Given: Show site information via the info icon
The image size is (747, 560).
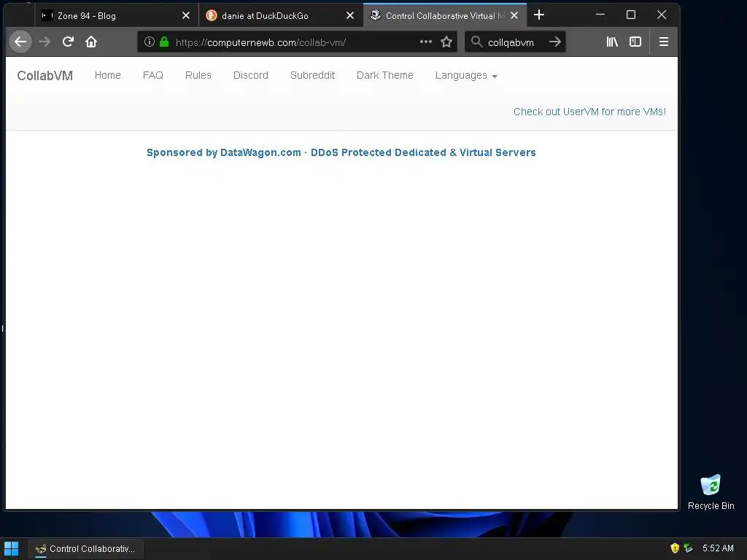Looking at the screenshot, I should click(x=149, y=42).
